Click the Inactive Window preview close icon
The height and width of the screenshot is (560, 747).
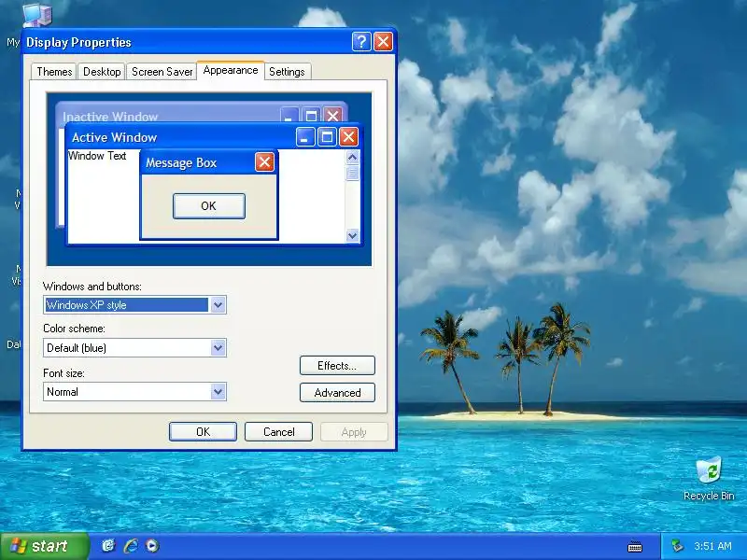pyautogui.click(x=332, y=116)
